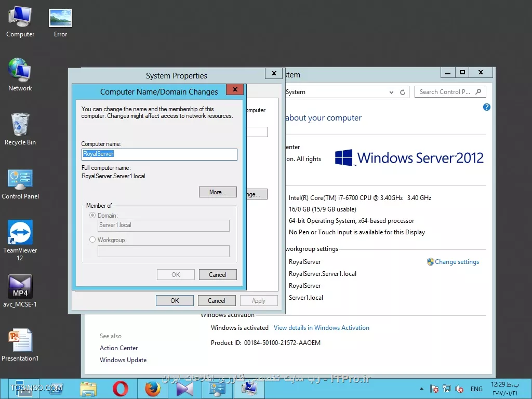This screenshot has height=399, width=532.
Task: Refresh the System window address bar
Action: 403,92
